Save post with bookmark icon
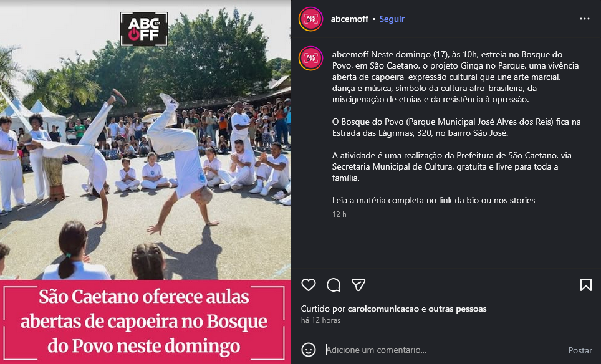The width and height of the screenshot is (601, 364). point(585,285)
